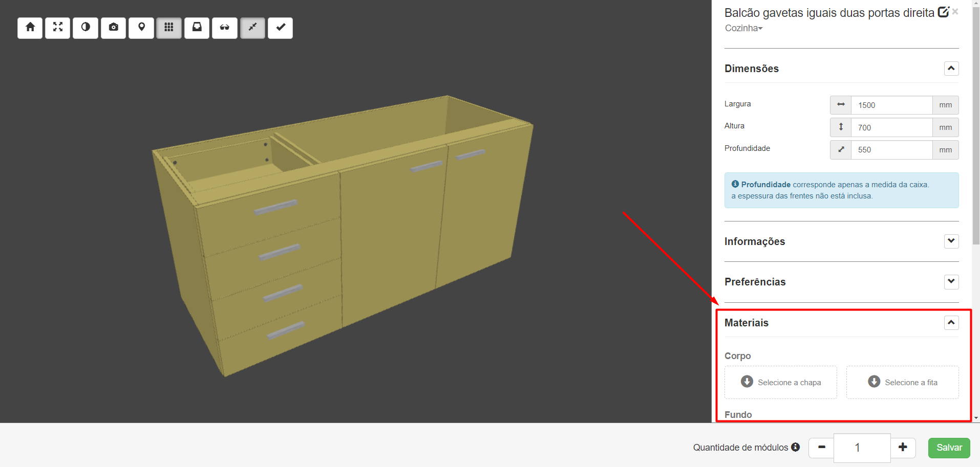Collapse the Dimensões section
Screen dimensions: 980x467
point(951,68)
